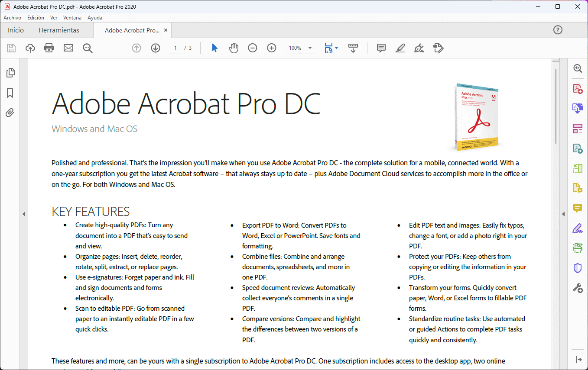Open the Find text magnifier icon in the toolbar
Viewport: 588px width, 370px height.
coord(88,48)
